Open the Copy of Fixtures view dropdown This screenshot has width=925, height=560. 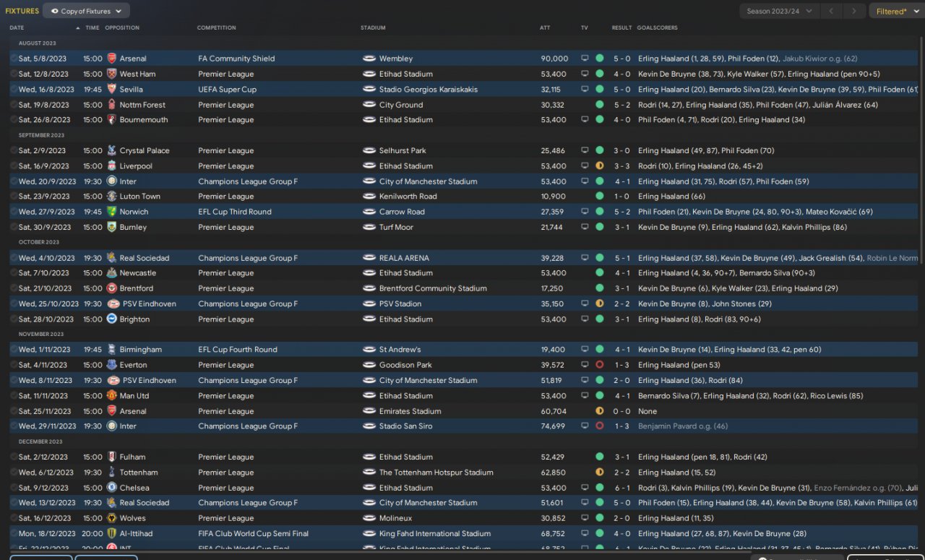coord(86,11)
